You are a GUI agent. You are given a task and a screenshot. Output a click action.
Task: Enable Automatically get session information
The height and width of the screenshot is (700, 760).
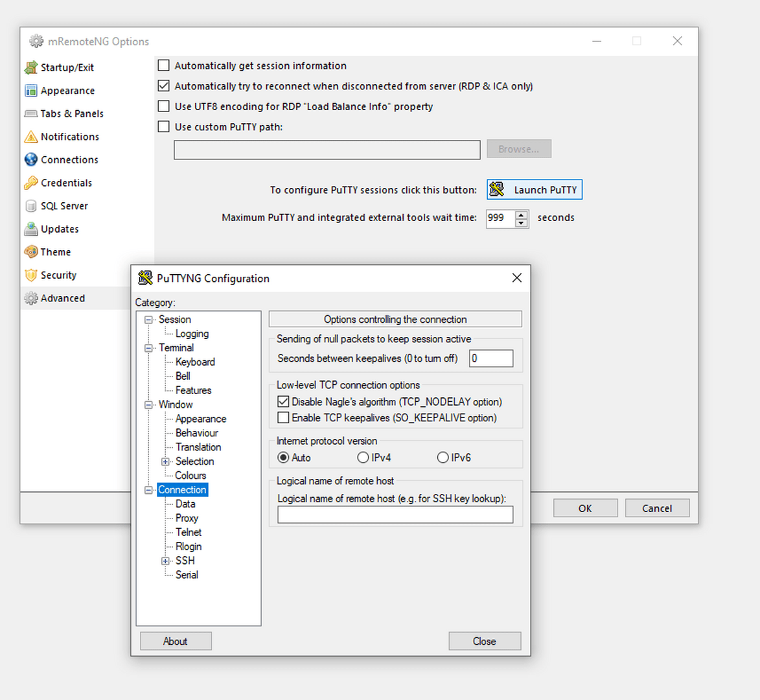(x=164, y=65)
